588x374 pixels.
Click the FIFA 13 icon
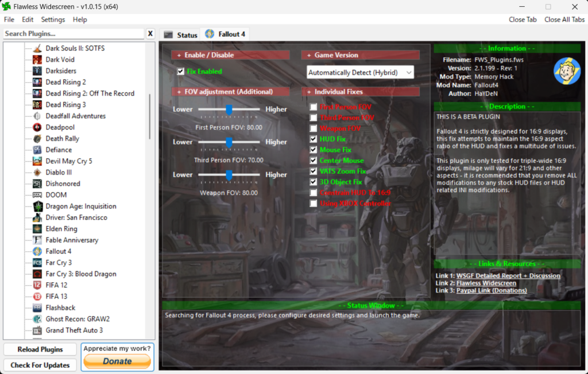tap(37, 297)
